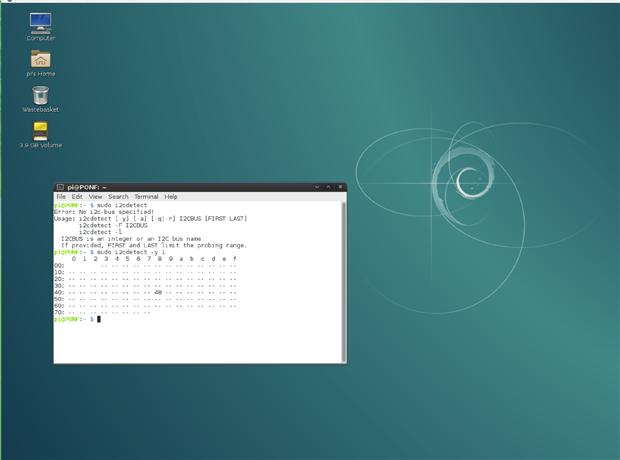Open the Search menu
This screenshot has height=460, width=620.
(118, 197)
